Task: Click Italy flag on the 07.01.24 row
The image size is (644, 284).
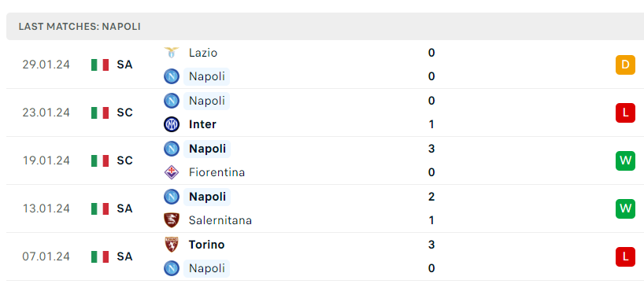Action: pos(100,257)
